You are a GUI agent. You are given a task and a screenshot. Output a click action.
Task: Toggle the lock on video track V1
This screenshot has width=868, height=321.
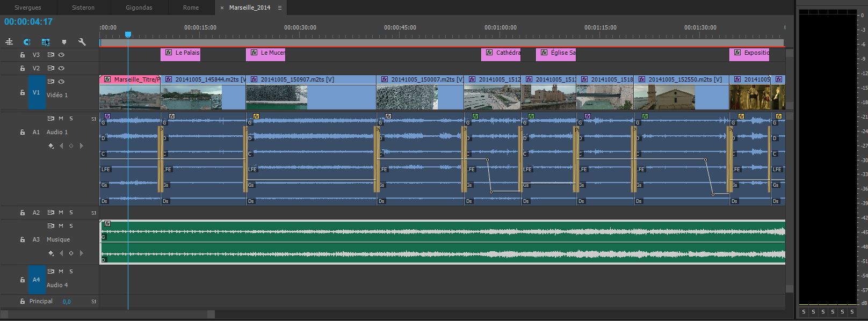tap(23, 92)
